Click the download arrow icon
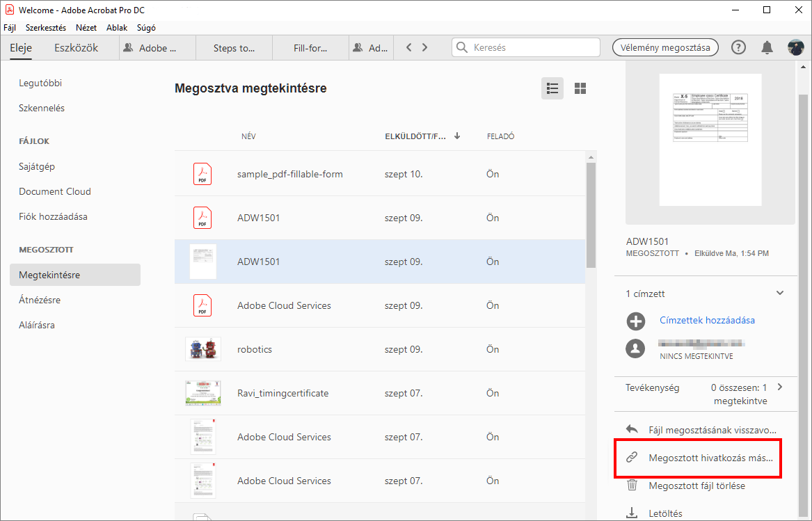The image size is (812, 521). coord(632,513)
